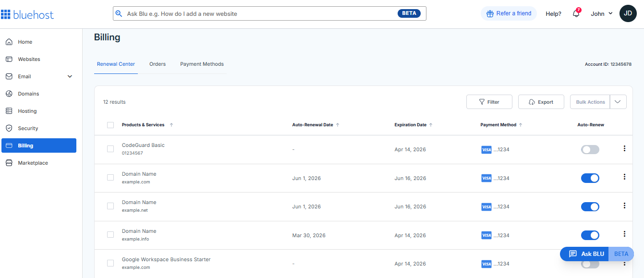Navigate to Hosting via sidebar icon
644x278 pixels.
tap(27, 111)
